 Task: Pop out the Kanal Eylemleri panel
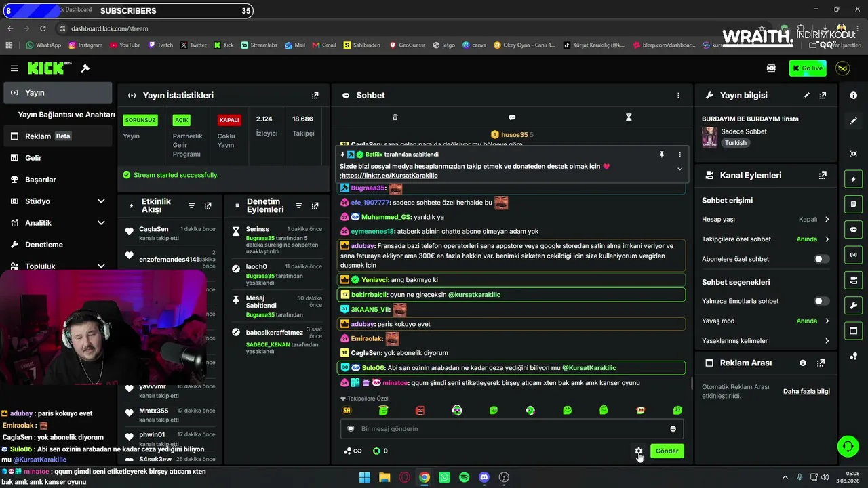coord(823,176)
